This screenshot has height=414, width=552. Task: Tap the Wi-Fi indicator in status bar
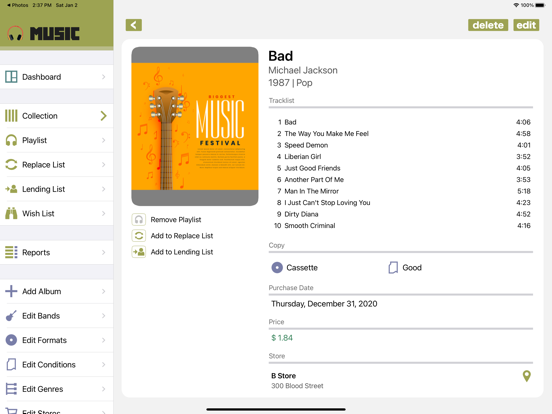[x=516, y=5]
